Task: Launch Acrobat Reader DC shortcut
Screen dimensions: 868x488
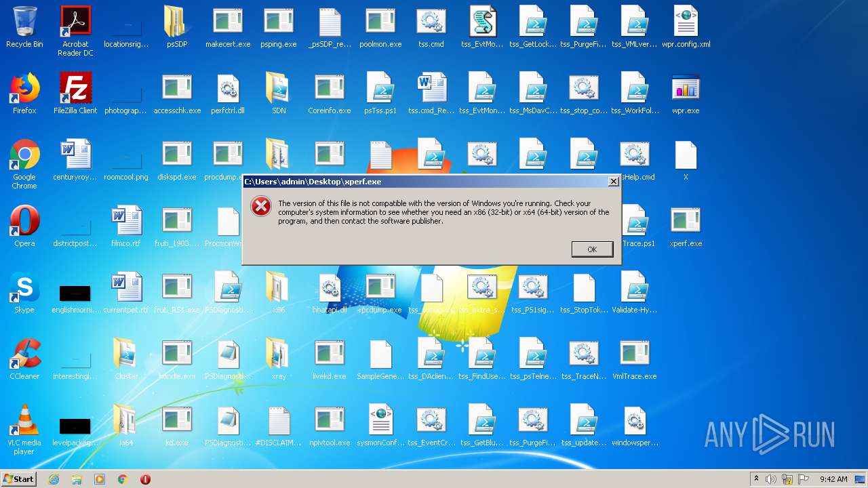Action: coord(75,31)
